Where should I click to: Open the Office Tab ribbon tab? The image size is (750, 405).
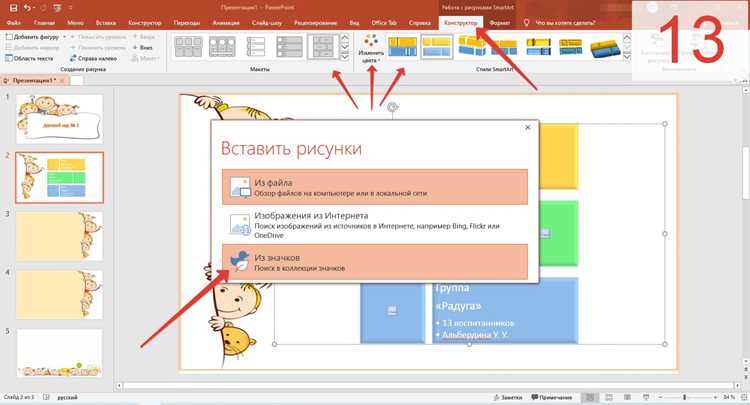click(x=384, y=22)
